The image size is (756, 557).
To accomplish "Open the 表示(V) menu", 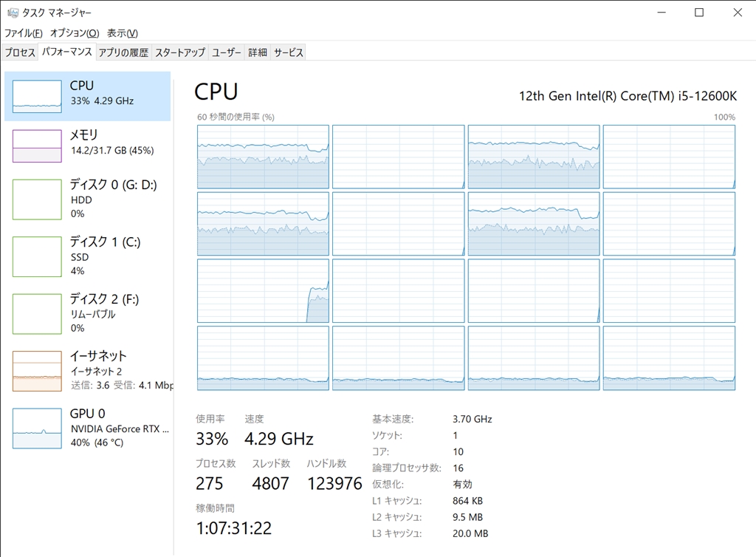I will click(x=123, y=33).
